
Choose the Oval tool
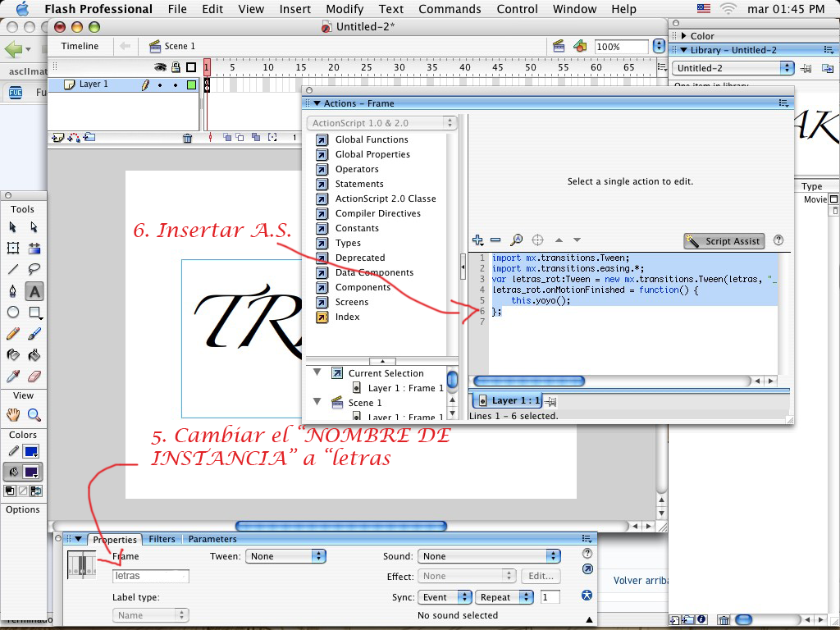point(13,313)
